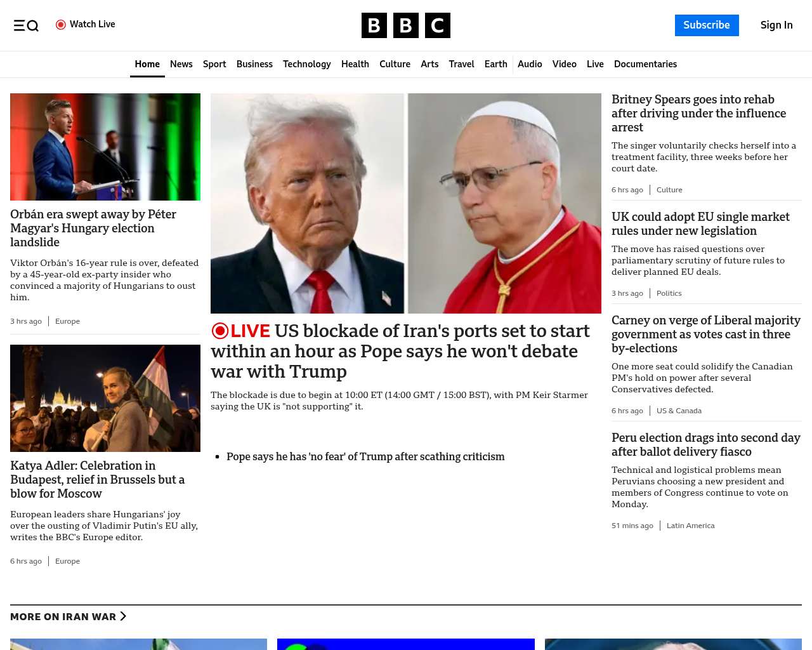The width and height of the screenshot is (812, 650).
Task: Open the Sport tab
Action: (214, 64)
